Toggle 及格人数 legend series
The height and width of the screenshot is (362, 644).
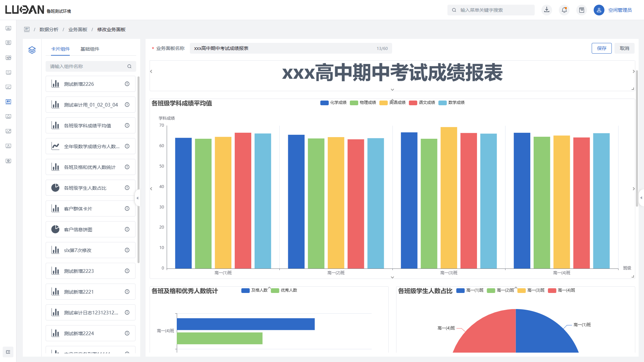[x=255, y=290]
